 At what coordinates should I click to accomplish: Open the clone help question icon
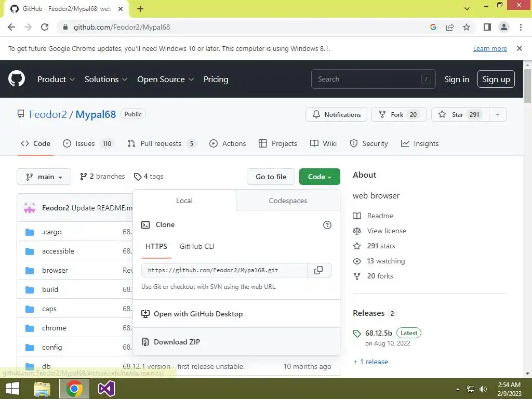(x=327, y=225)
